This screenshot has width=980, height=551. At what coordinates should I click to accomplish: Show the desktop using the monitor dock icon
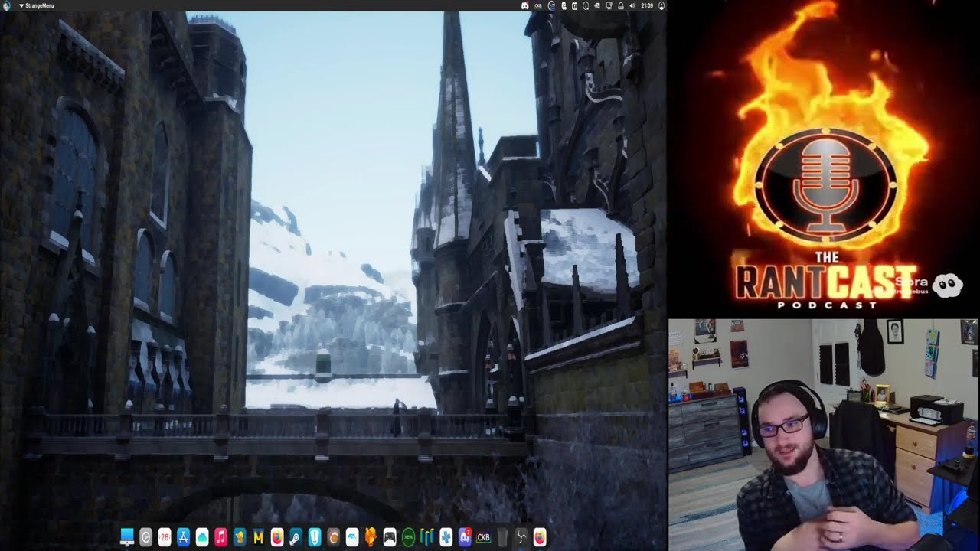coord(127,537)
